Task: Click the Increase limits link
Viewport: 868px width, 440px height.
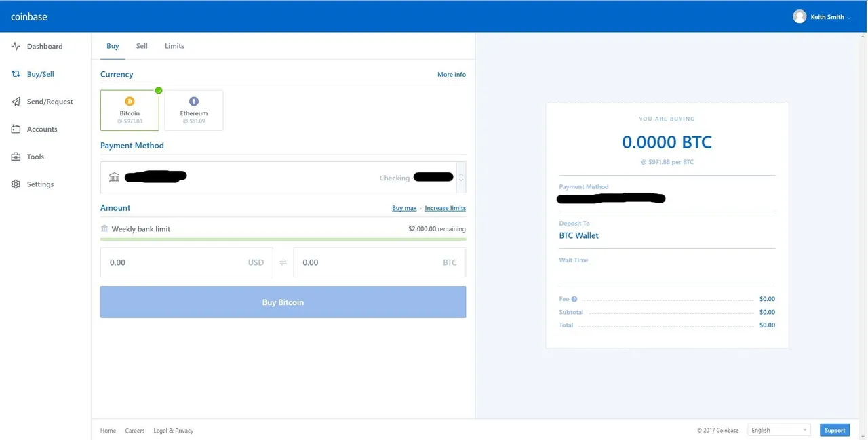Action: 446,208
